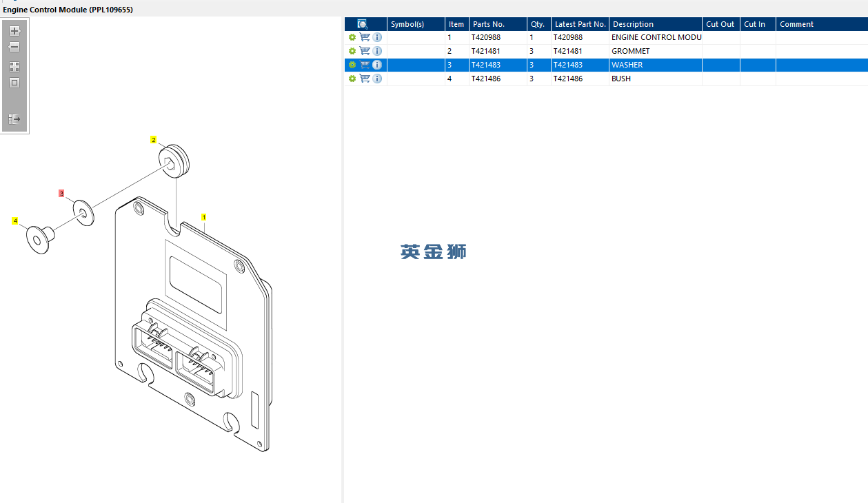Select the GROMMET description cell
This screenshot has width=868, height=503.
tap(656, 51)
